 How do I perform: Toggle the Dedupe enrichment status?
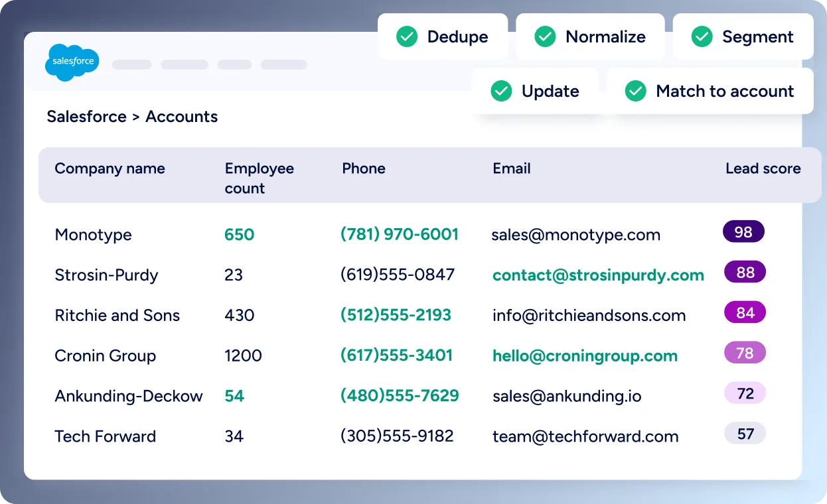tap(443, 37)
